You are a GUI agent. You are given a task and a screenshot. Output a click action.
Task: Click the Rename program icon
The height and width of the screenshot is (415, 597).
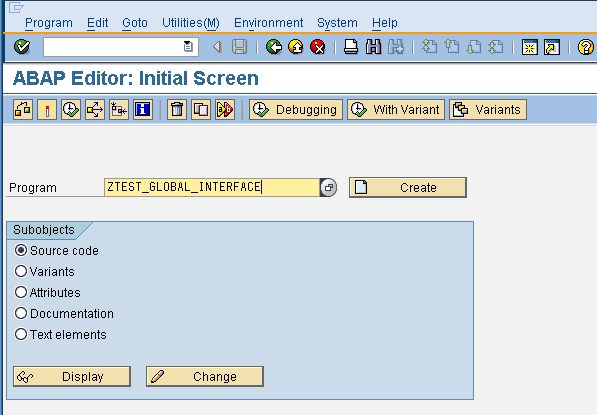click(225, 110)
